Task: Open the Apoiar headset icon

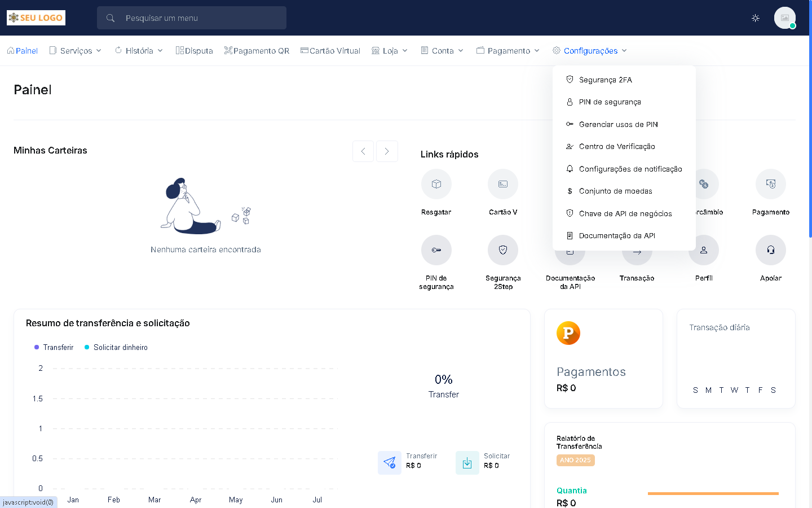Action: 770,250
